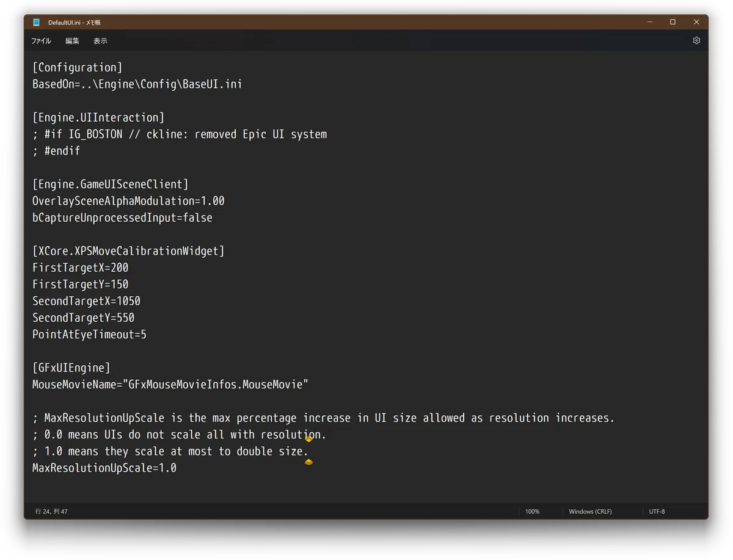Open the 表示 menu
Viewport: 733px width, 560px height.
(100, 41)
